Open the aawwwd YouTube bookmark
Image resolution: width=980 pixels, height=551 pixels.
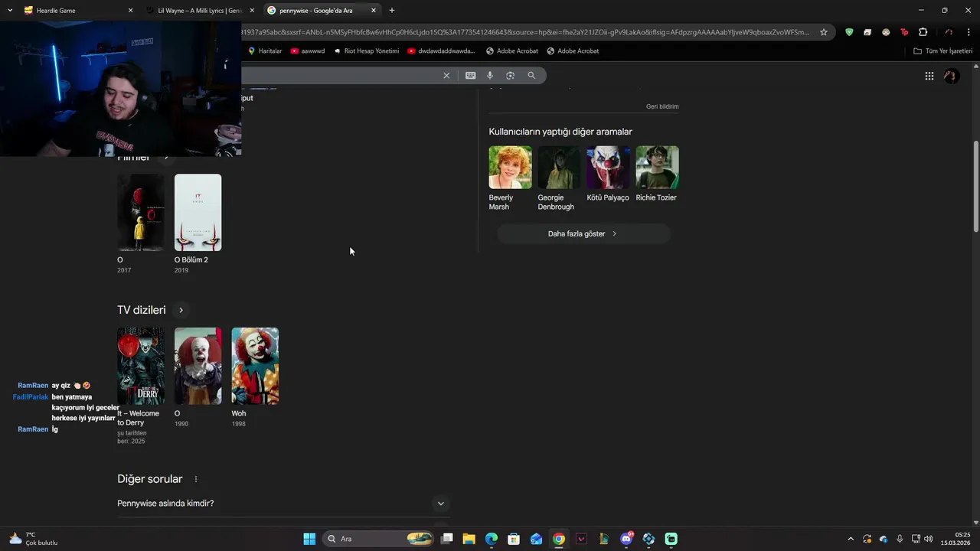click(x=308, y=51)
